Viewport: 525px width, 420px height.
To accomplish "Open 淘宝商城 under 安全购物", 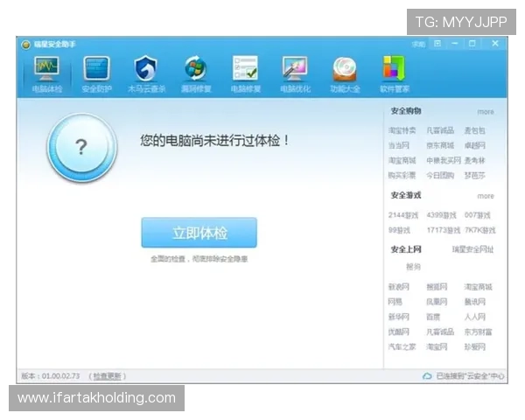I will coord(402,160).
